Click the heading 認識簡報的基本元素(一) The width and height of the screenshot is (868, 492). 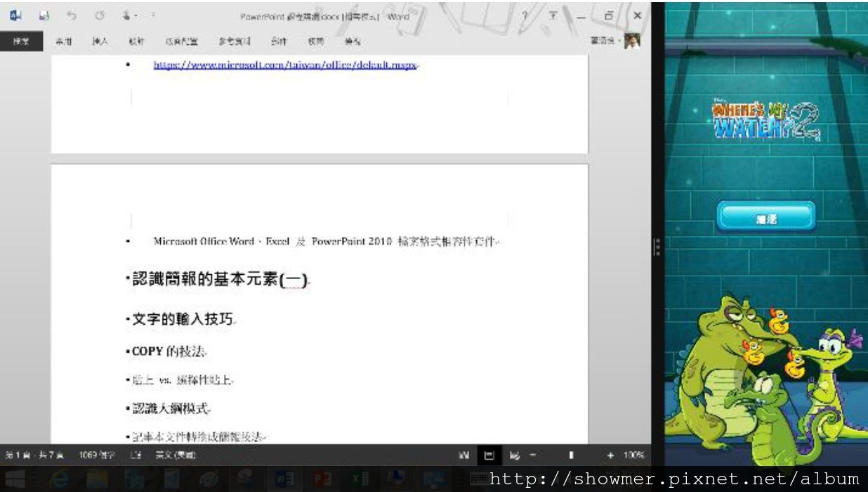220,280
